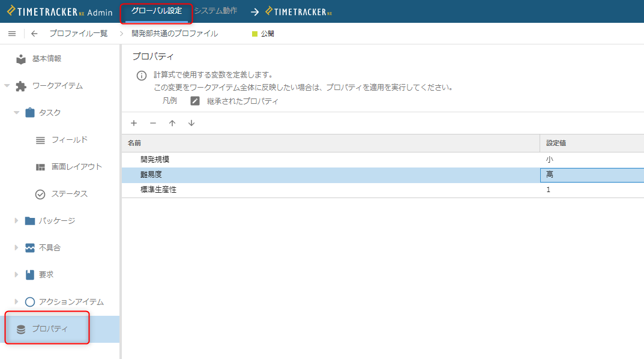Select ワークアイテム in the sidebar
This screenshot has width=644, height=359.
tap(58, 86)
